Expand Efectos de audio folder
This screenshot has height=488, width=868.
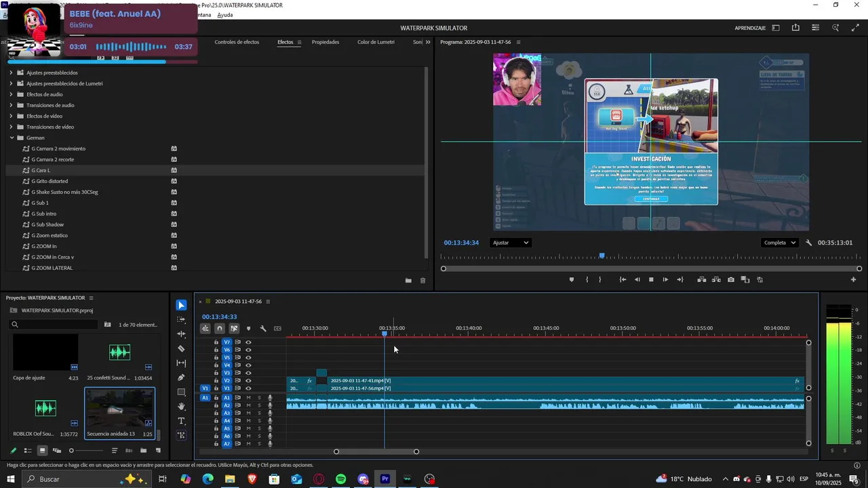11,94
